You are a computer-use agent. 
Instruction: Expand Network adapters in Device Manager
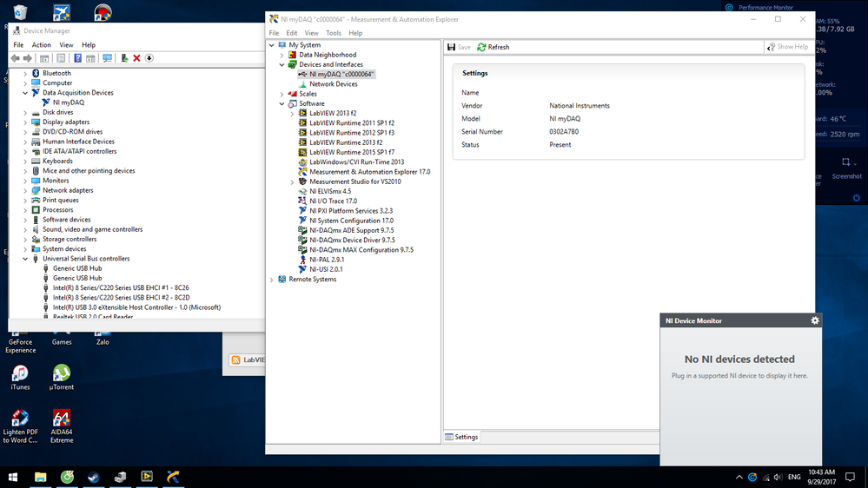(25, 190)
